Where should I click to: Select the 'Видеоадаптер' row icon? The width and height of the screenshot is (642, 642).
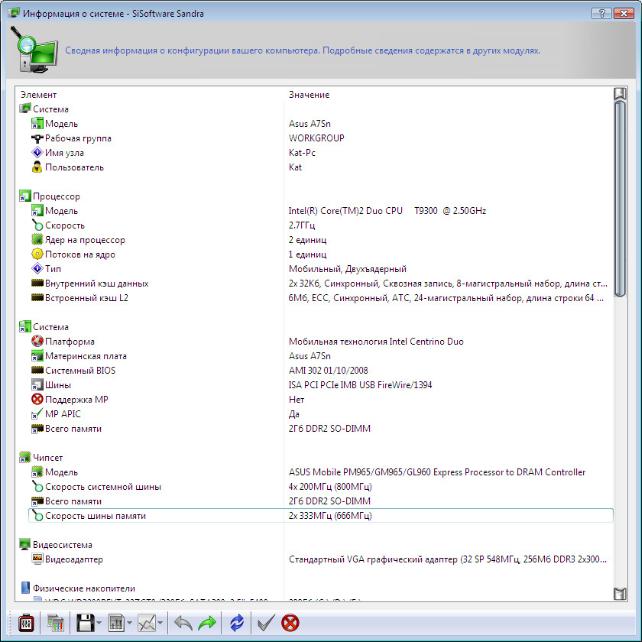point(37,559)
